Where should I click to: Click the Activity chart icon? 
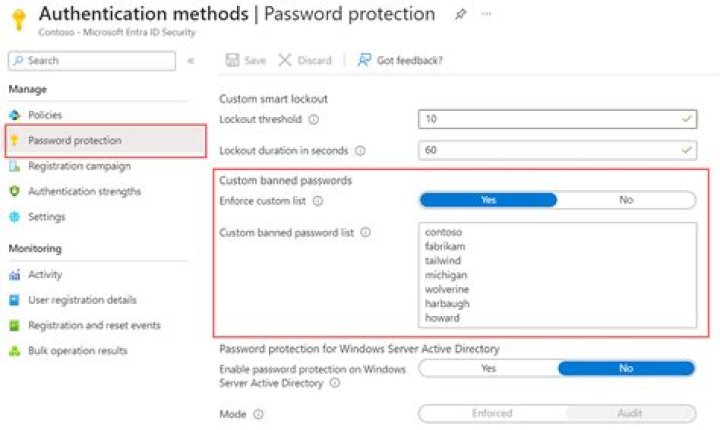click(14, 275)
